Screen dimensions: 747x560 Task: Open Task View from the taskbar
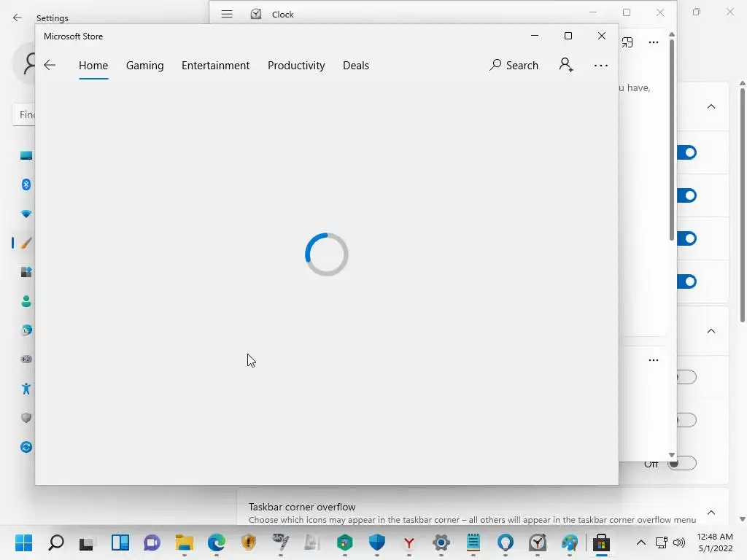click(88, 542)
